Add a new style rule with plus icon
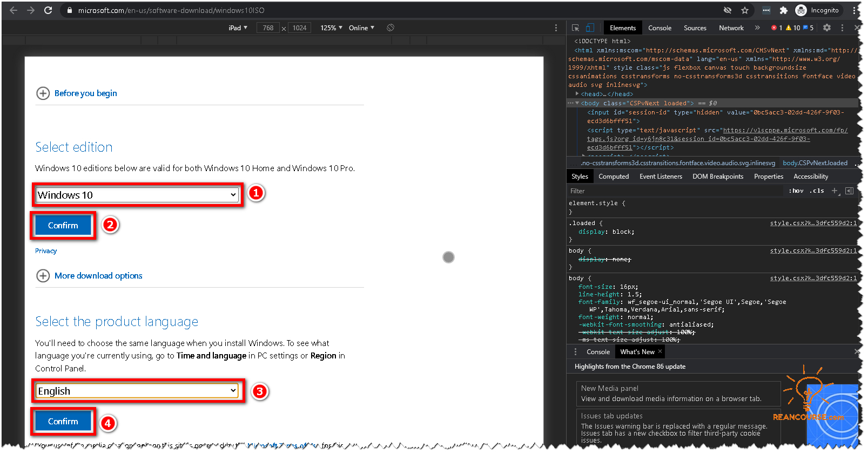The height and width of the screenshot is (454, 868). click(x=835, y=191)
